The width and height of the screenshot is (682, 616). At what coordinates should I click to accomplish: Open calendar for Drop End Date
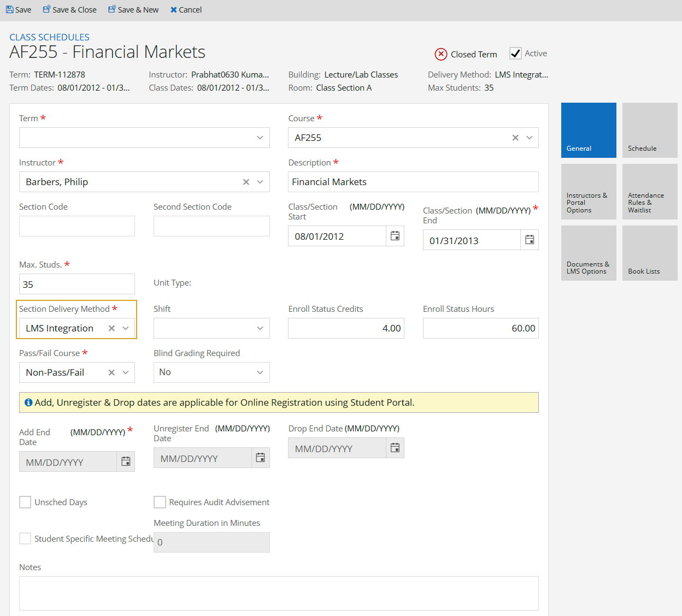(395, 448)
